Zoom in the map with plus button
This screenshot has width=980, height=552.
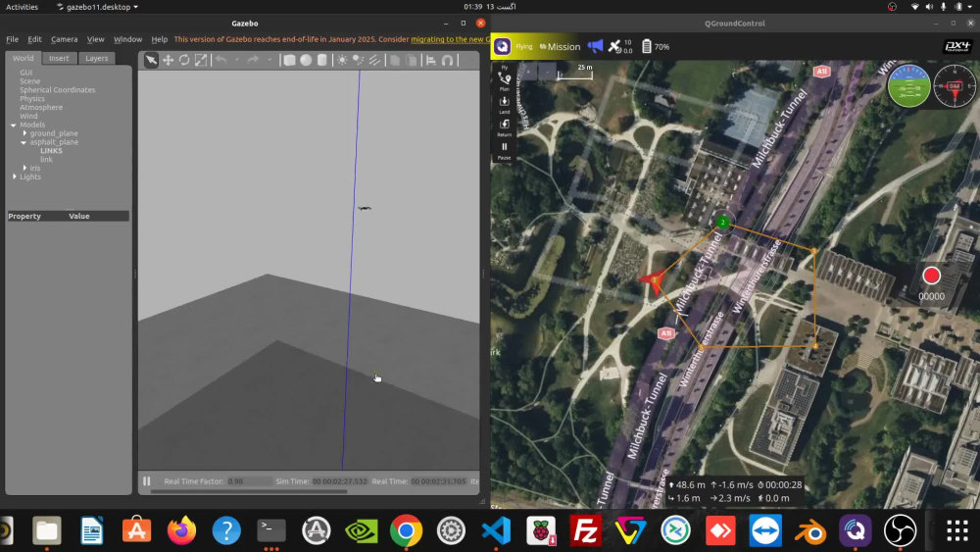coord(528,72)
